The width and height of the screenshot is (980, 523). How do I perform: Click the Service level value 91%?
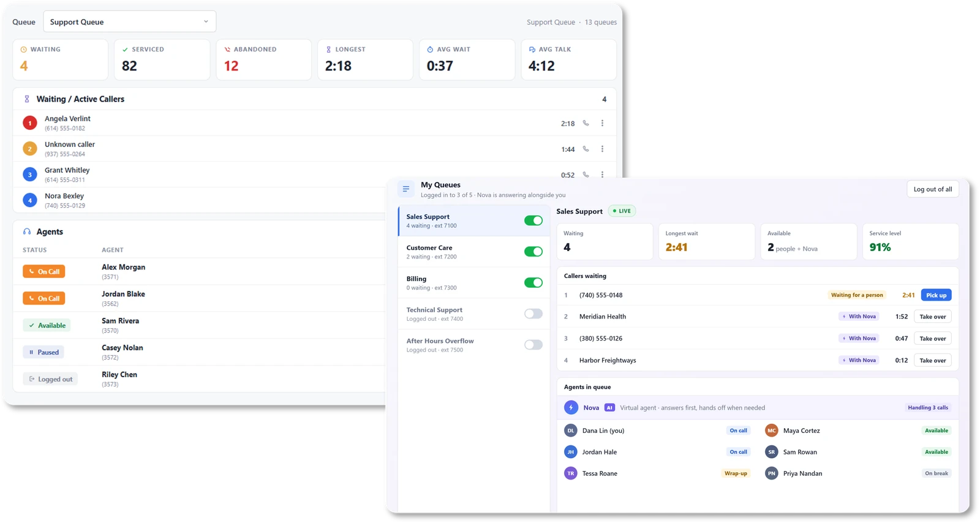point(880,247)
